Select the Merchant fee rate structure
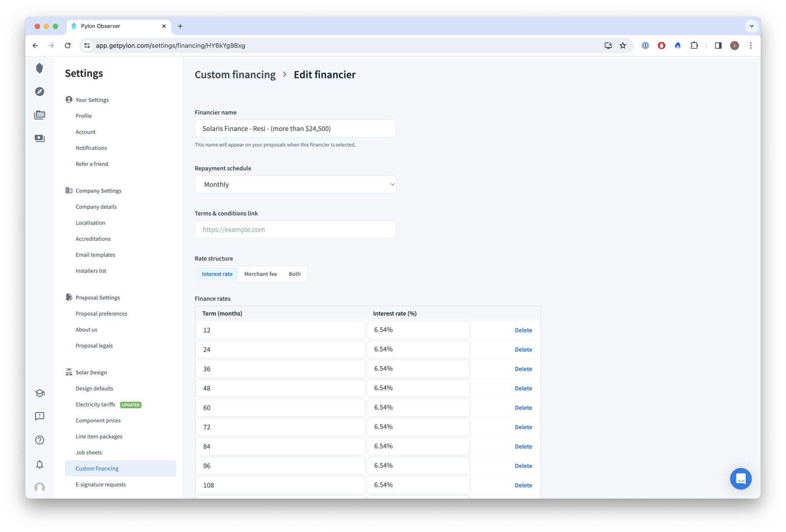 coord(260,274)
